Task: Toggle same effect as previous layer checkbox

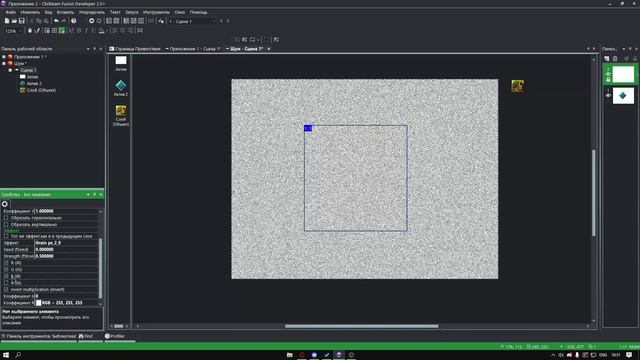Action: (6, 236)
